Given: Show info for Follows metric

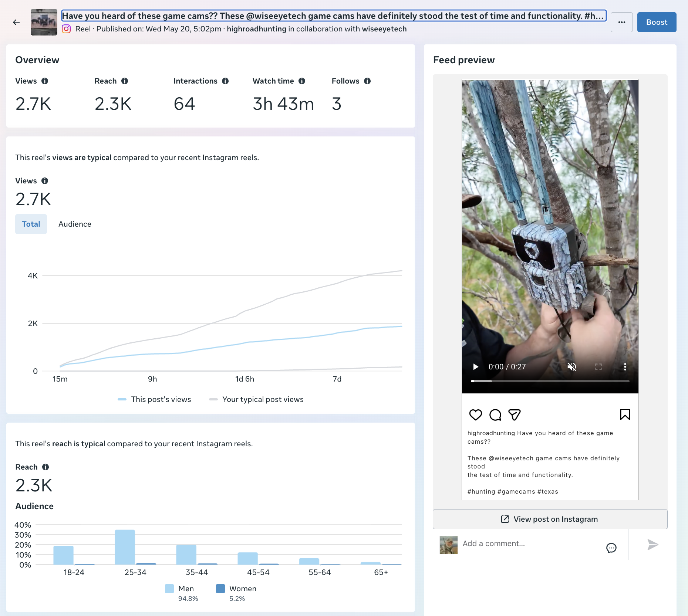Looking at the screenshot, I should tap(367, 81).
